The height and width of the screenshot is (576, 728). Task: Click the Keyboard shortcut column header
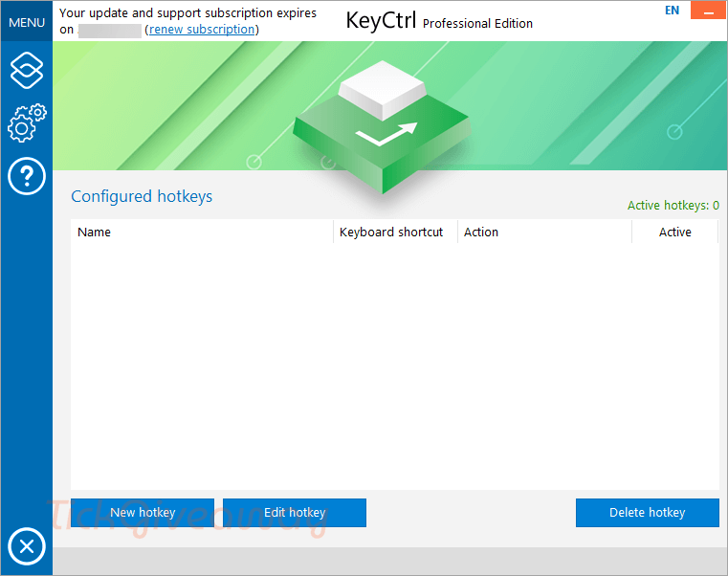coord(396,232)
